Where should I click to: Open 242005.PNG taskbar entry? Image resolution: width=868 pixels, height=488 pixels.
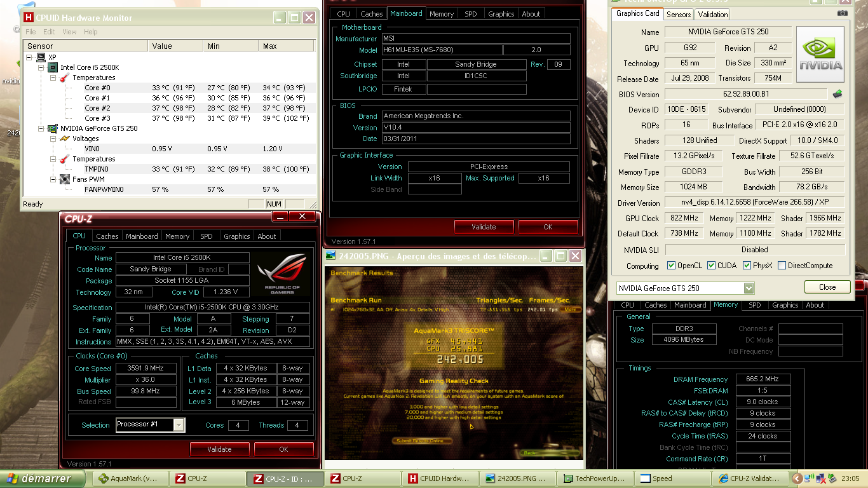[x=518, y=478]
